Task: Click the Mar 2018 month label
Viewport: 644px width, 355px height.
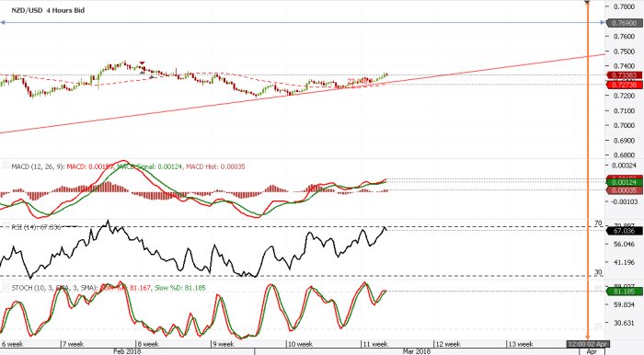Action: 417,351
